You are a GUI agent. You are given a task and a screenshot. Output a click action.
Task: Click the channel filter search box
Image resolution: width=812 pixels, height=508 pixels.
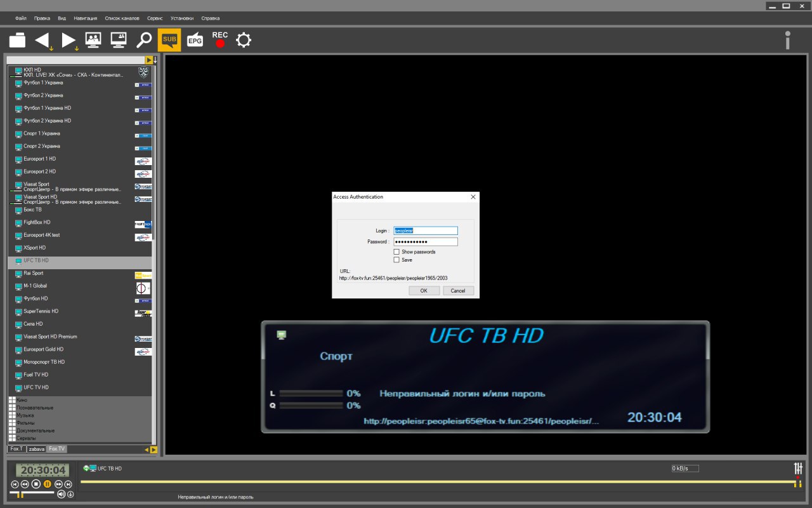76,60
